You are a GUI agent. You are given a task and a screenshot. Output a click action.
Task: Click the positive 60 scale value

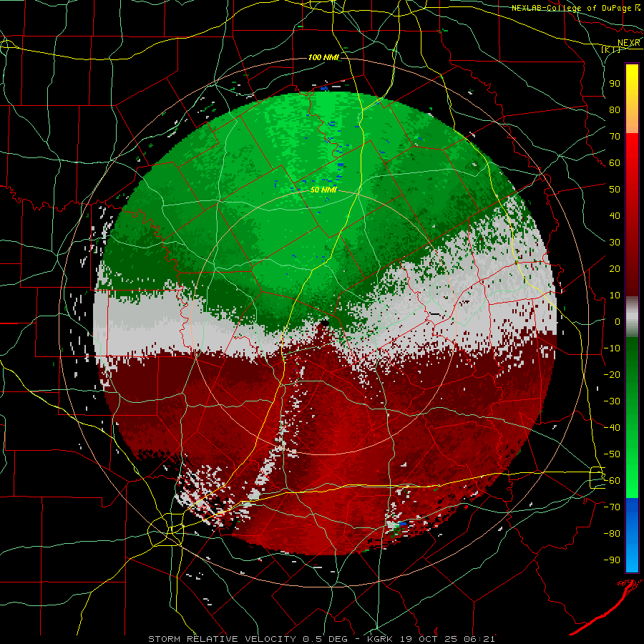(x=615, y=162)
